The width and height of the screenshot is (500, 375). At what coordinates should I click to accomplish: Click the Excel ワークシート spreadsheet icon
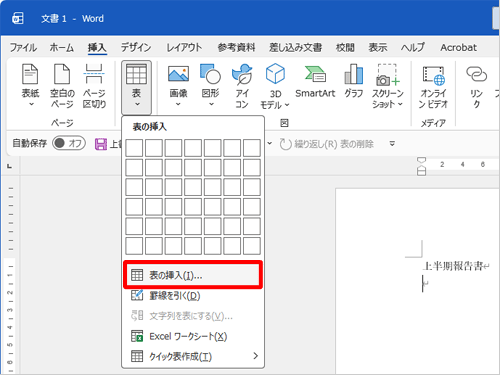pos(137,336)
